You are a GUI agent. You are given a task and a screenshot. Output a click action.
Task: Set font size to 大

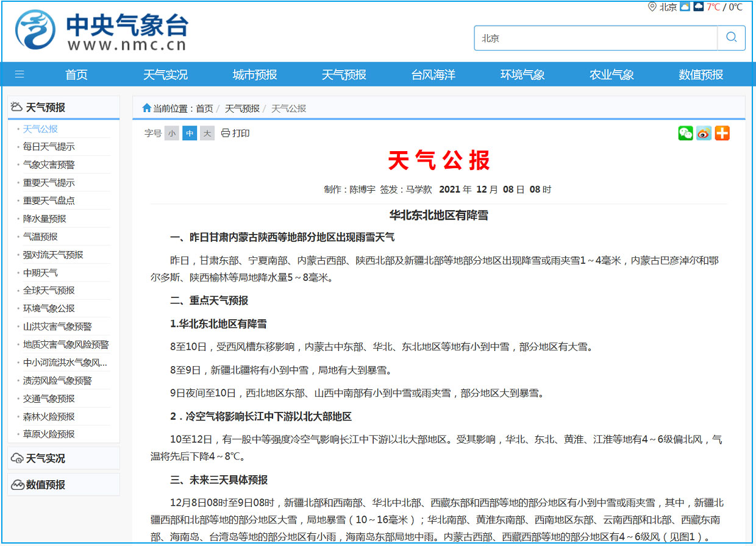(x=207, y=133)
